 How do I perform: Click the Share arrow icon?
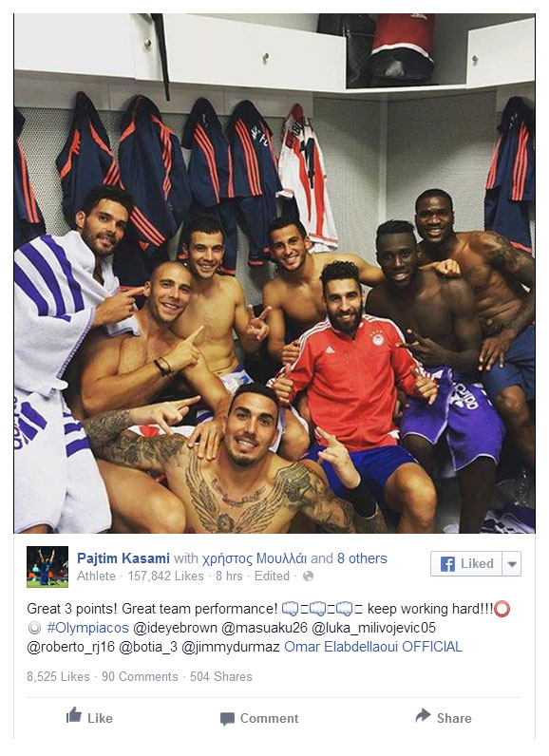(423, 715)
